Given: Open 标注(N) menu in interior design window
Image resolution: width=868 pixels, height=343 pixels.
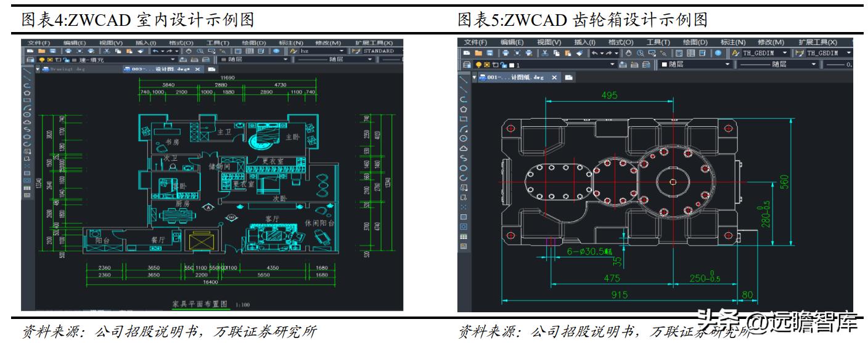Looking at the screenshot, I should [291, 43].
